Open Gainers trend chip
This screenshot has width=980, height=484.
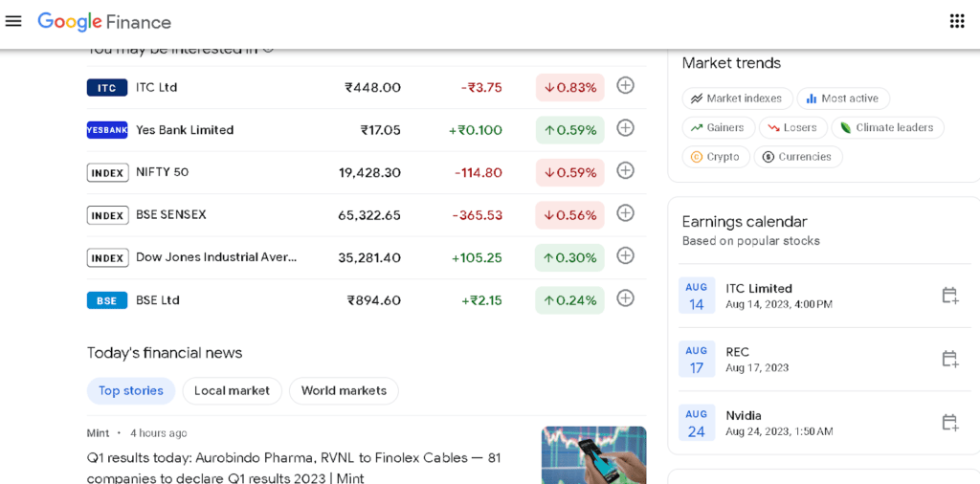coord(718,127)
